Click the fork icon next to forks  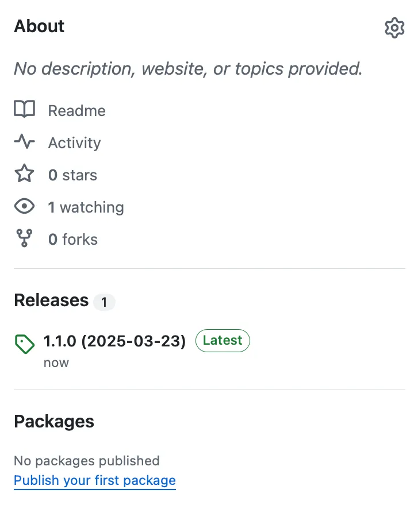coord(24,238)
